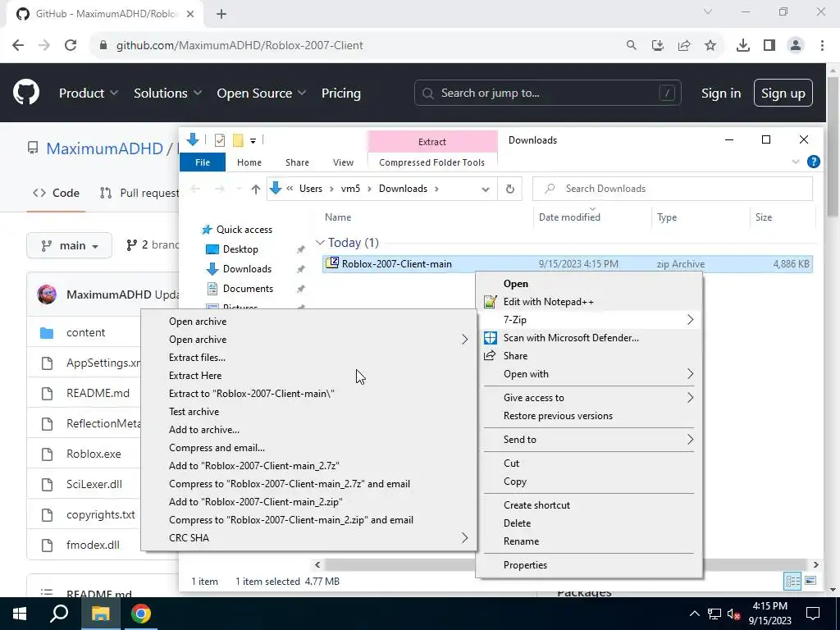Select Extract to "Roblox-2007-Client-main\"
This screenshot has height=630, width=840.
(x=309, y=393)
